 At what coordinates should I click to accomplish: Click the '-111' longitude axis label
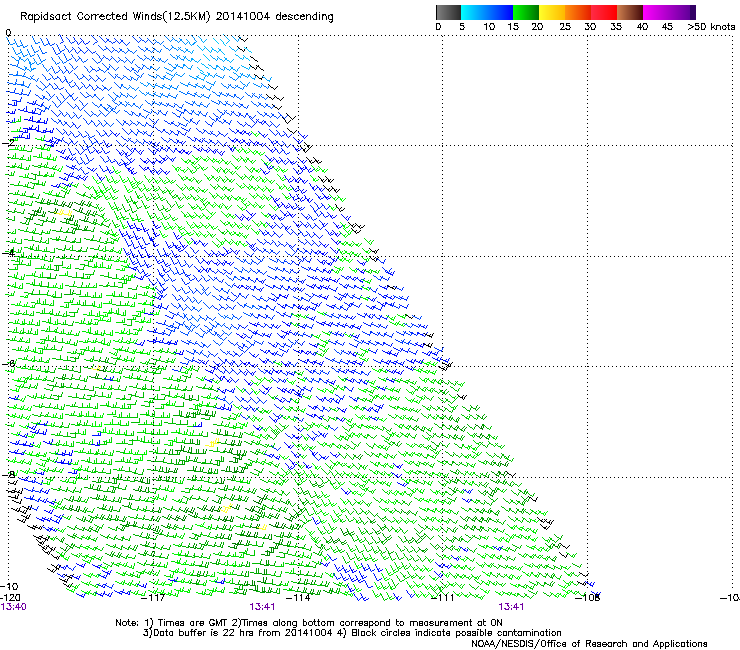pyautogui.click(x=443, y=598)
